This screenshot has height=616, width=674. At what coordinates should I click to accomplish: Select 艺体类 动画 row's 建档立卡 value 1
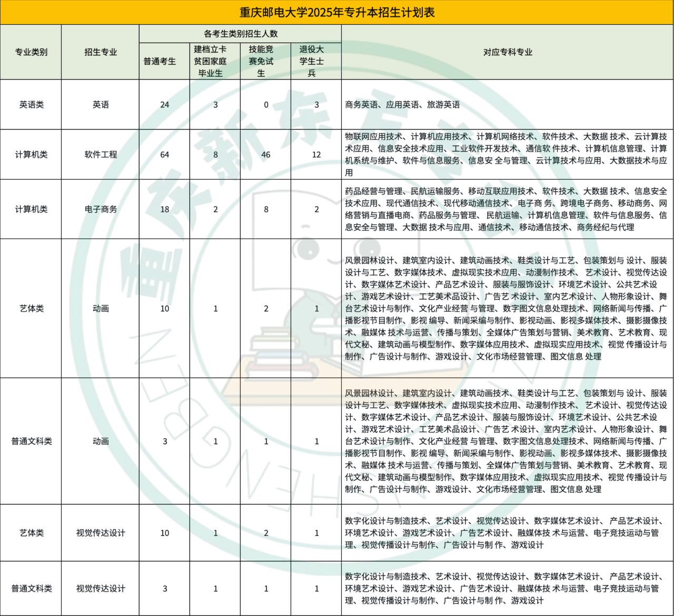215,309
